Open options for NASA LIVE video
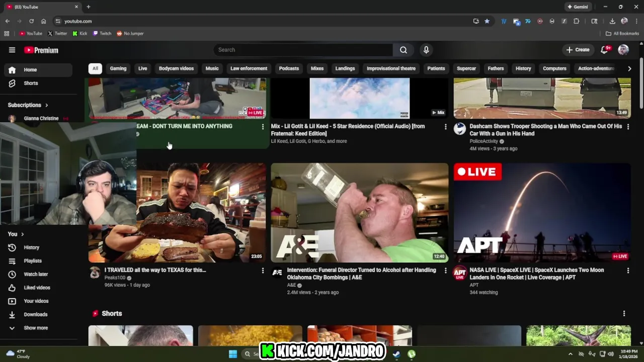644x362 pixels. coord(627,270)
